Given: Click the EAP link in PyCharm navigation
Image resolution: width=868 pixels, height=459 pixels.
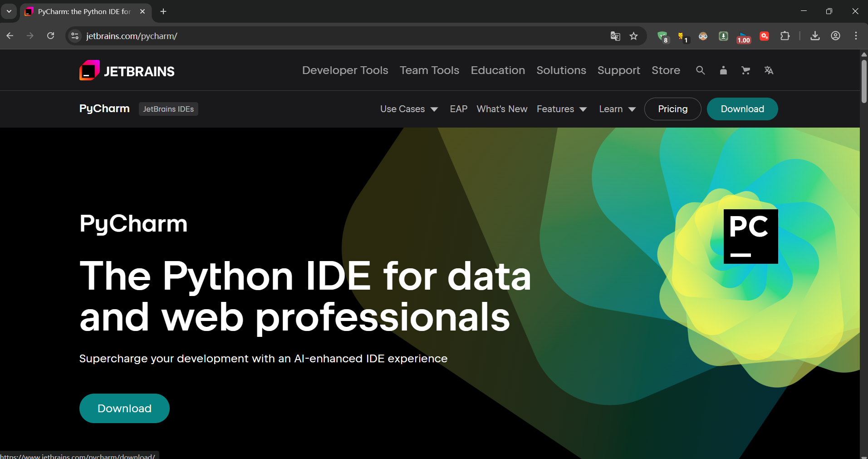Looking at the screenshot, I should point(458,109).
